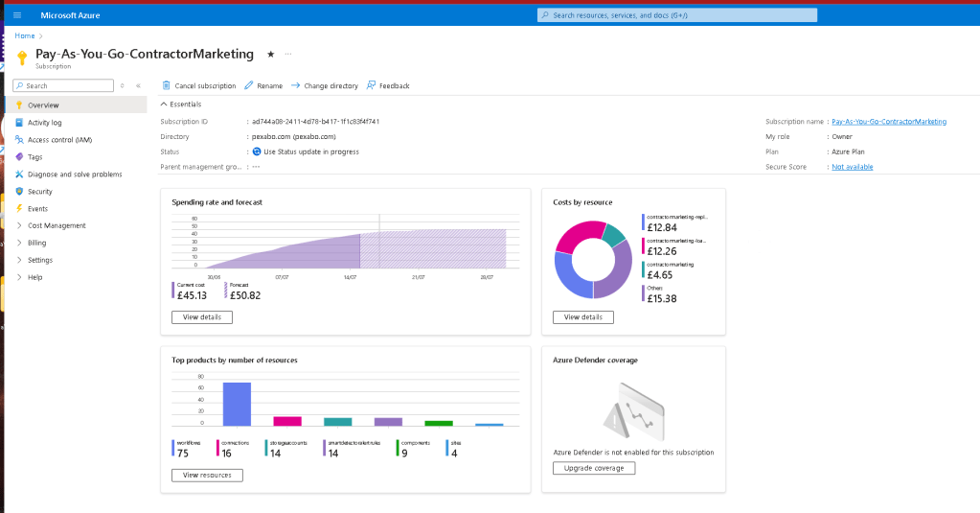
Task: Click the Overview key icon in sidebar
Action: point(19,105)
